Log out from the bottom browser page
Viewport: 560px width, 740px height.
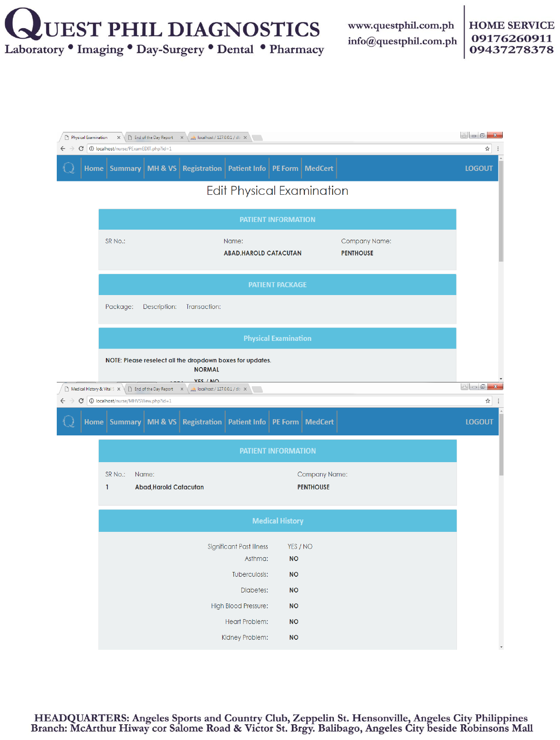(x=479, y=422)
